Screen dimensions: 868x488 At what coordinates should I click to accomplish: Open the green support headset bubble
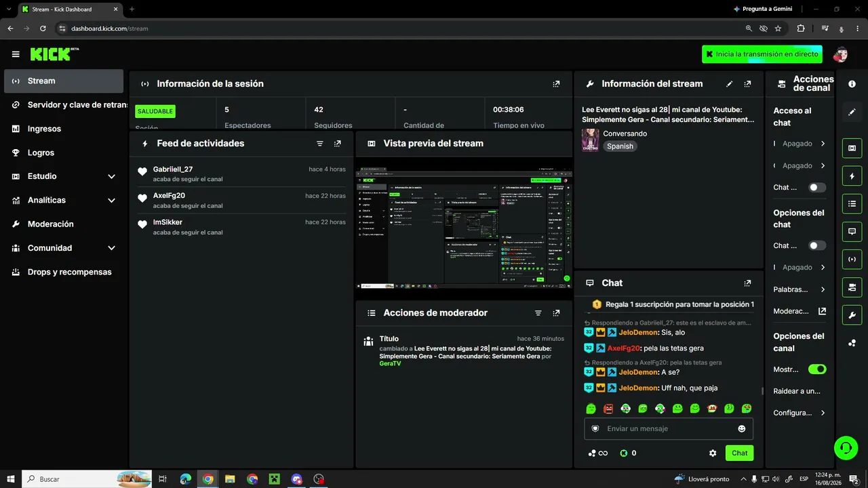pos(846,447)
